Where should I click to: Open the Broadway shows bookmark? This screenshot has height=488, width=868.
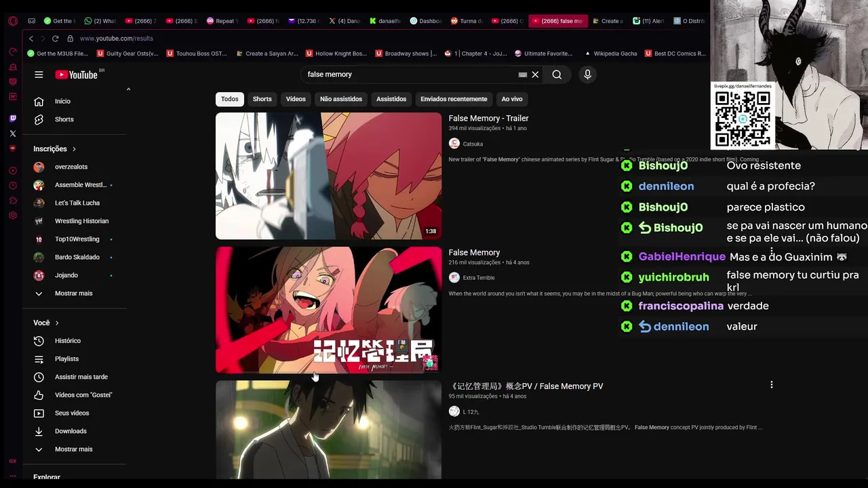(406, 54)
